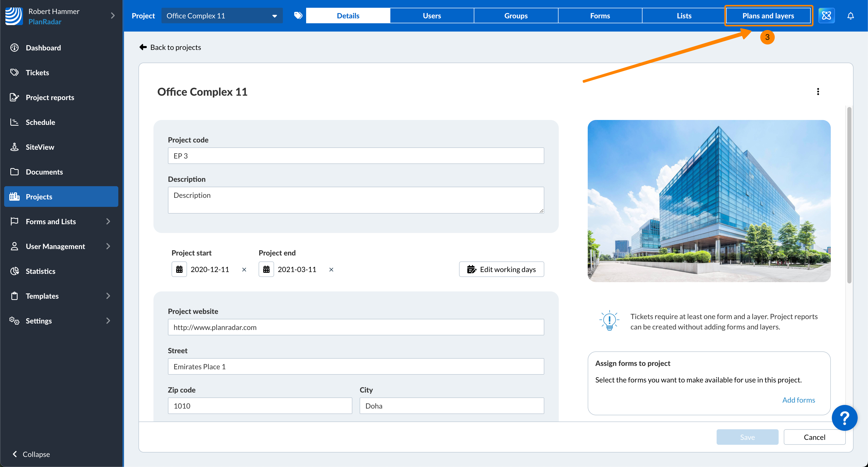
Task: Click the tags icon beside project selector
Action: [298, 16]
